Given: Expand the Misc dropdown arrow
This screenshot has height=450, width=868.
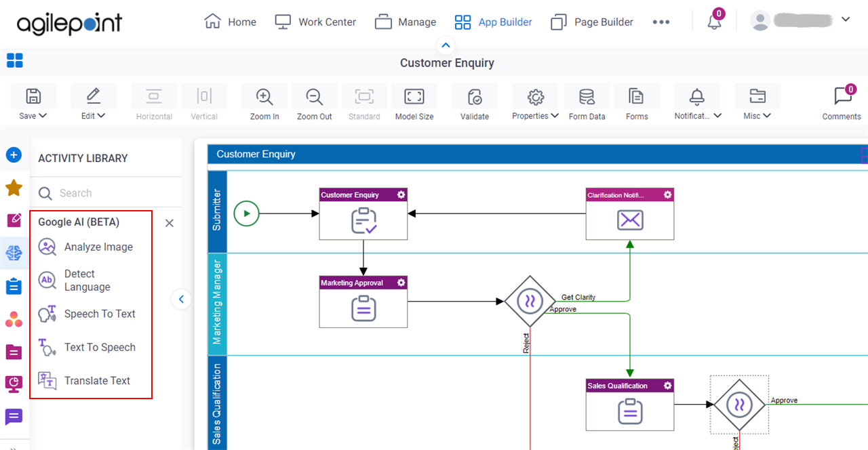Looking at the screenshot, I should (x=767, y=116).
